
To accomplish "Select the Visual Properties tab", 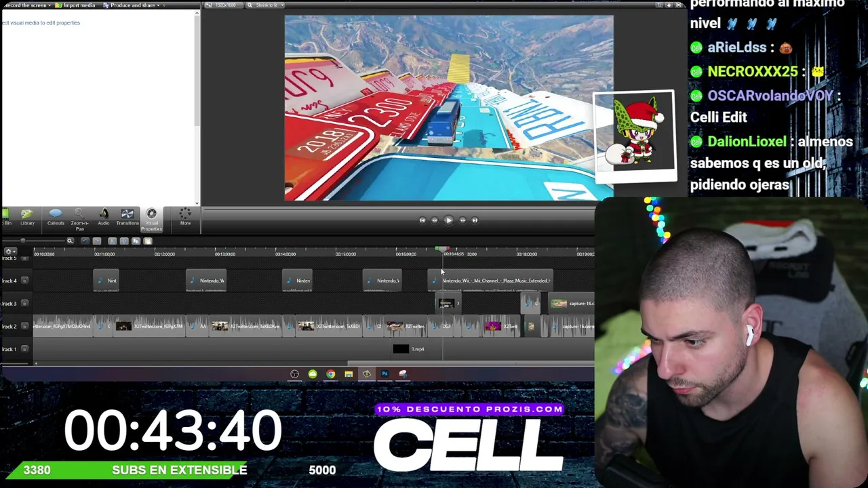I will click(x=151, y=220).
